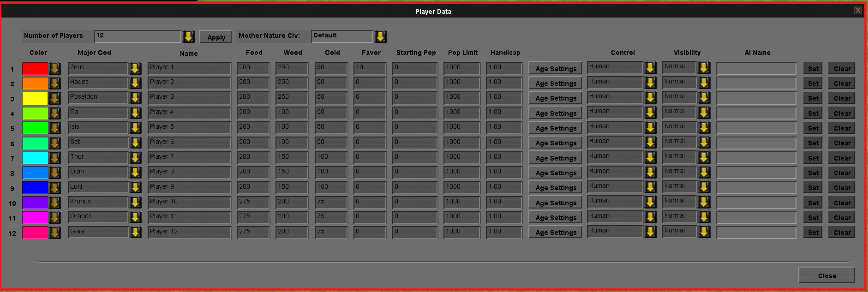Click the Major God field showing Odin
The image size is (868, 292).
pyautogui.click(x=98, y=173)
